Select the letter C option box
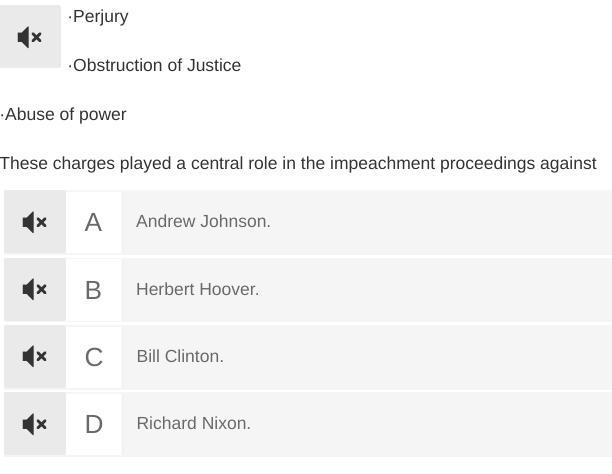Image resolution: width=612 pixels, height=474 pixels. click(93, 356)
